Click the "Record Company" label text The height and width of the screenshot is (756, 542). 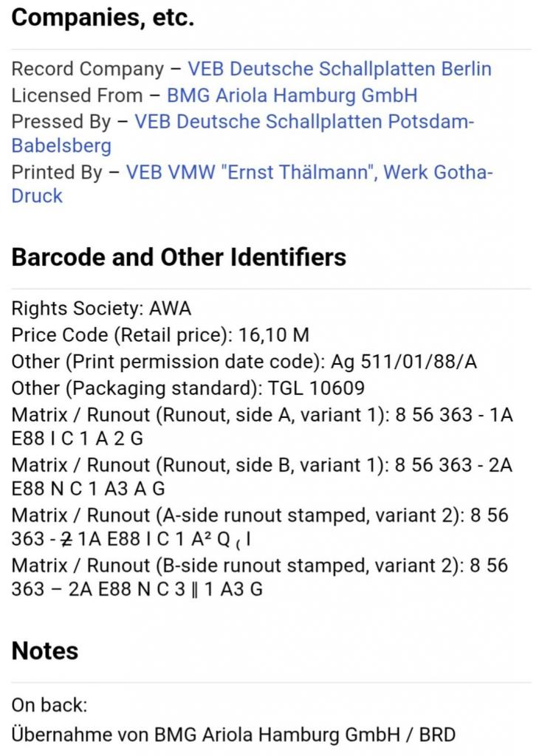click(x=87, y=69)
